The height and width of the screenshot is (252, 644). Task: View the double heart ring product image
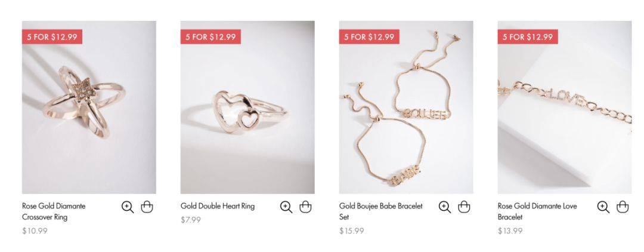point(247,107)
